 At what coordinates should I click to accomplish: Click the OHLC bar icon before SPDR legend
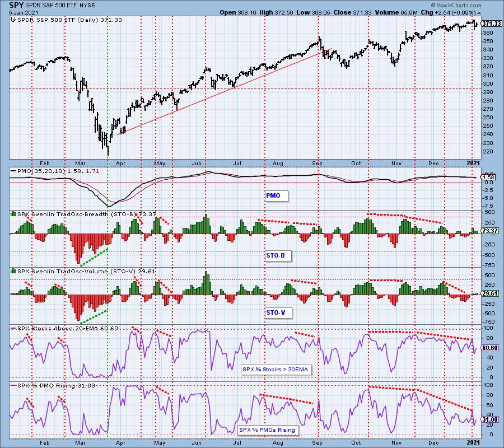[x=13, y=20]
